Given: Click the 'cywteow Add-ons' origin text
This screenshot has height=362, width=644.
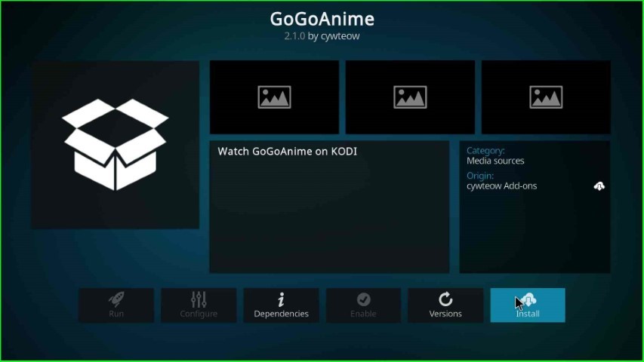Looking at the screenshot, I should pos(501,186).
